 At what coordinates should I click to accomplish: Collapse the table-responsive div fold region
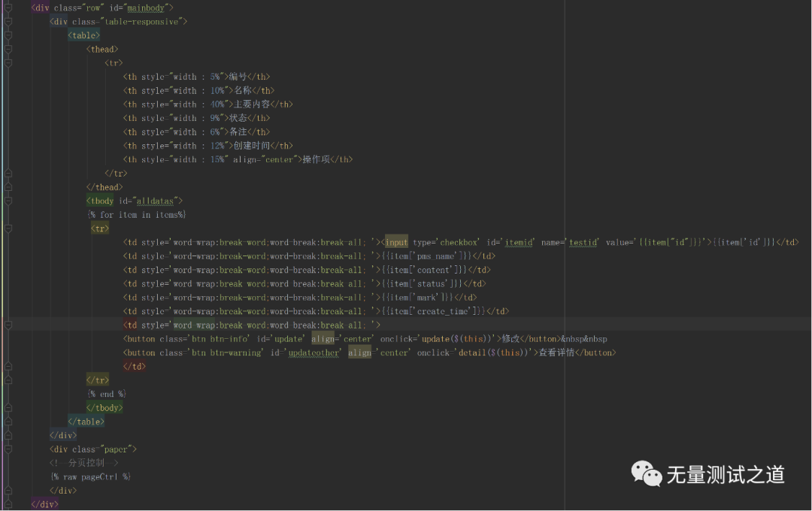click(8, 21)
